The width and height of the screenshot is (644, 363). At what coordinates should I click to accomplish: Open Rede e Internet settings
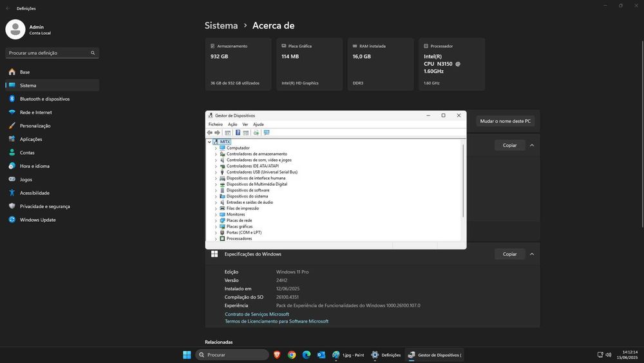52,112
